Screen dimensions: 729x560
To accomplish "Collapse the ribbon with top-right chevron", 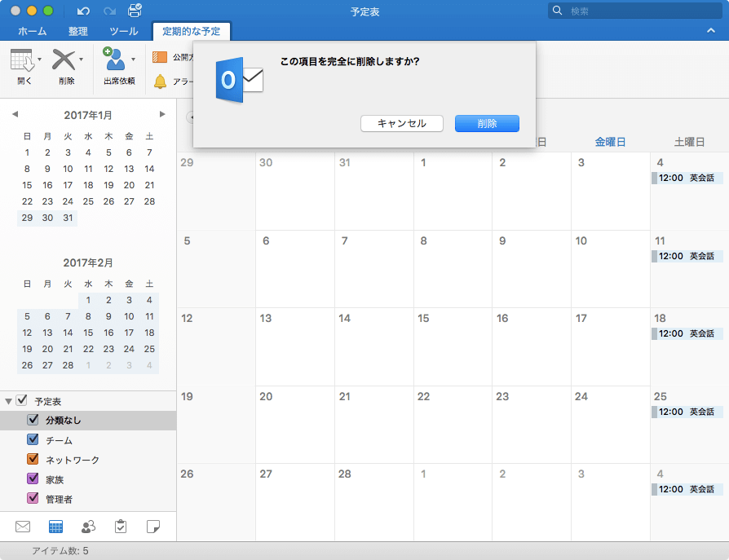I will [x=710, y=30].
